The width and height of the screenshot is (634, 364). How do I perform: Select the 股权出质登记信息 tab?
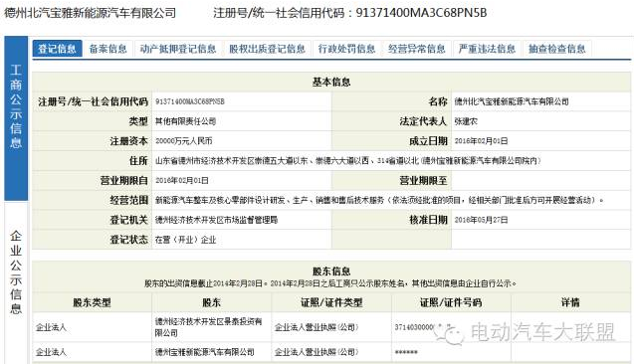[x=267, y=49]
